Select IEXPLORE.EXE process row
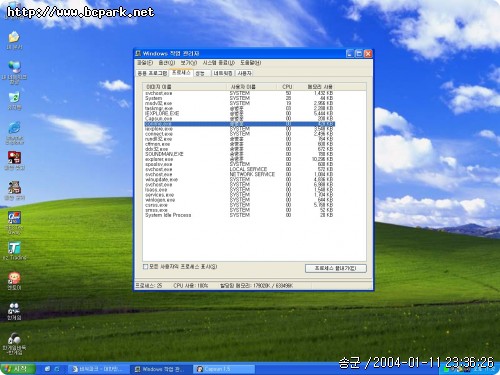500x375 pixels. pyautogui.click(x=239, y=113)
